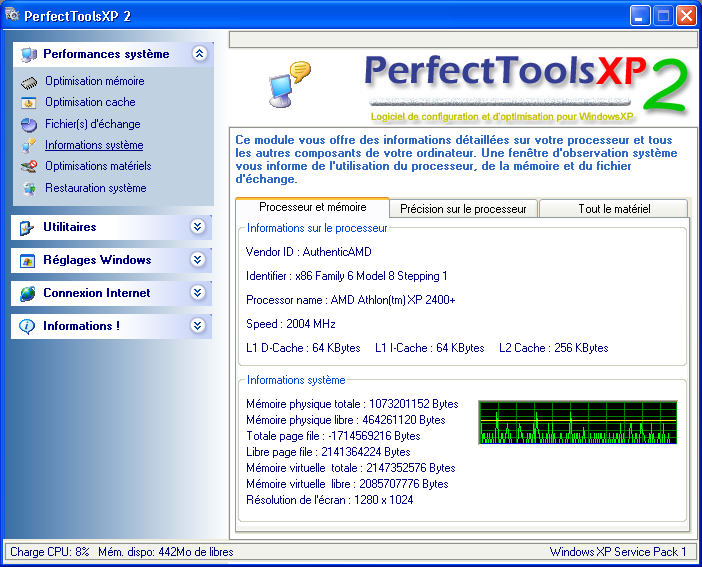This screenshot has height=567, width=702.
Task: Click the Fichier(s) d'échange pie icon
Action: [29, 125]
